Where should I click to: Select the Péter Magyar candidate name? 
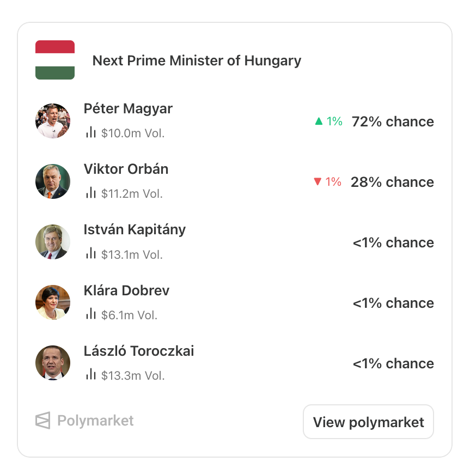(128, 108)
